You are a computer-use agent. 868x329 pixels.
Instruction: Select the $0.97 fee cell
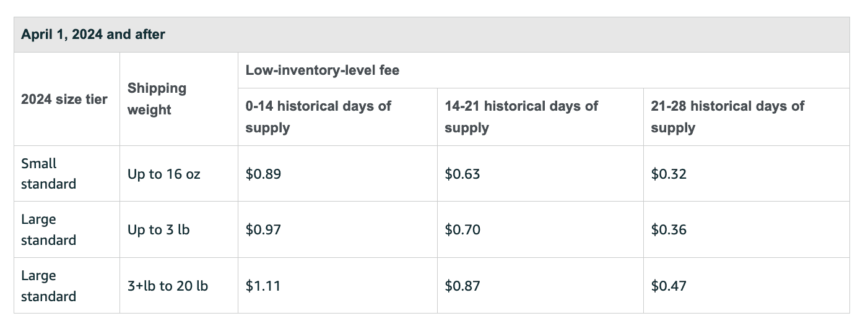(x=263, y=230)
